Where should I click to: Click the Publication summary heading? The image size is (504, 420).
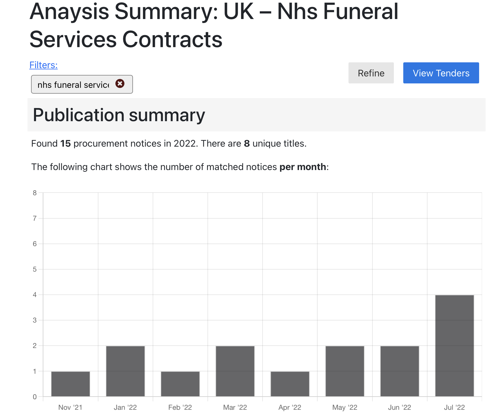click(119, 115)
